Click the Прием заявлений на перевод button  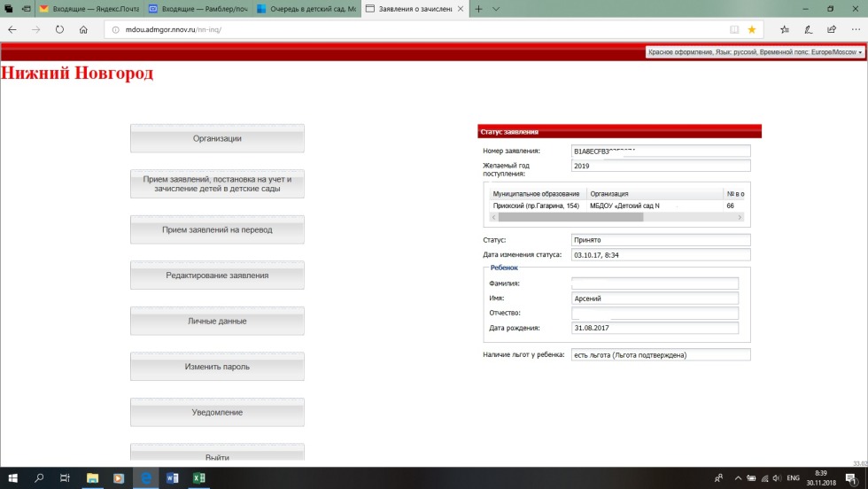point(217,229)
